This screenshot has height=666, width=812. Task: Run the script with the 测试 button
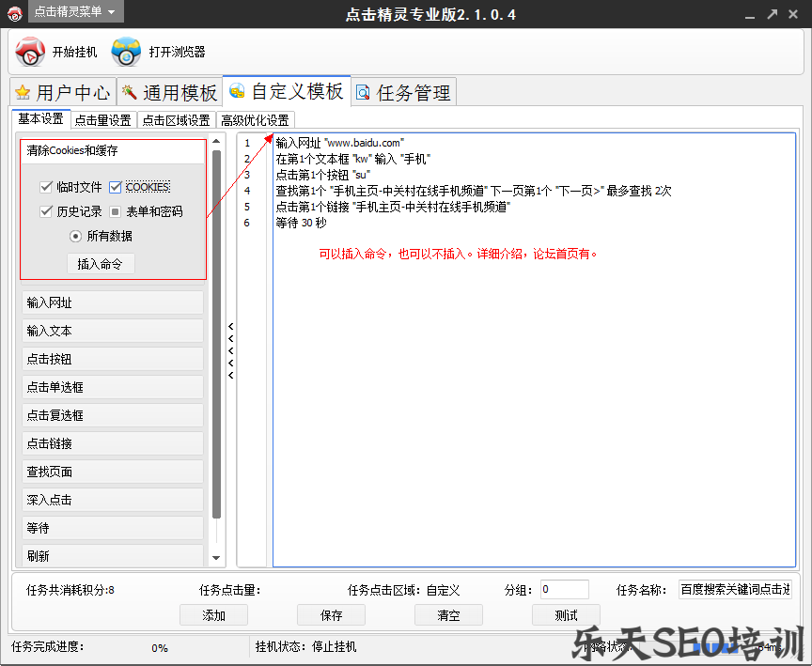tap(566, 614)
